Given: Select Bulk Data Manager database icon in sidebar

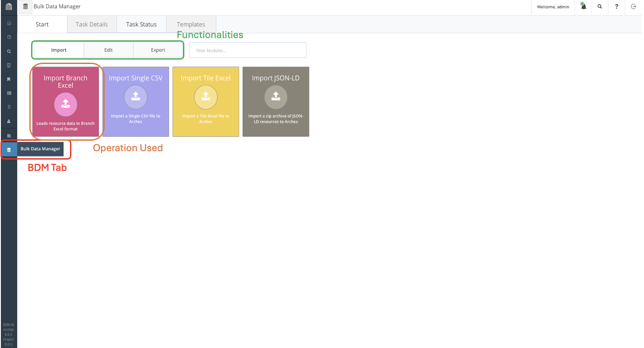Looking at the screenshot, I should (x=9, y=149).
